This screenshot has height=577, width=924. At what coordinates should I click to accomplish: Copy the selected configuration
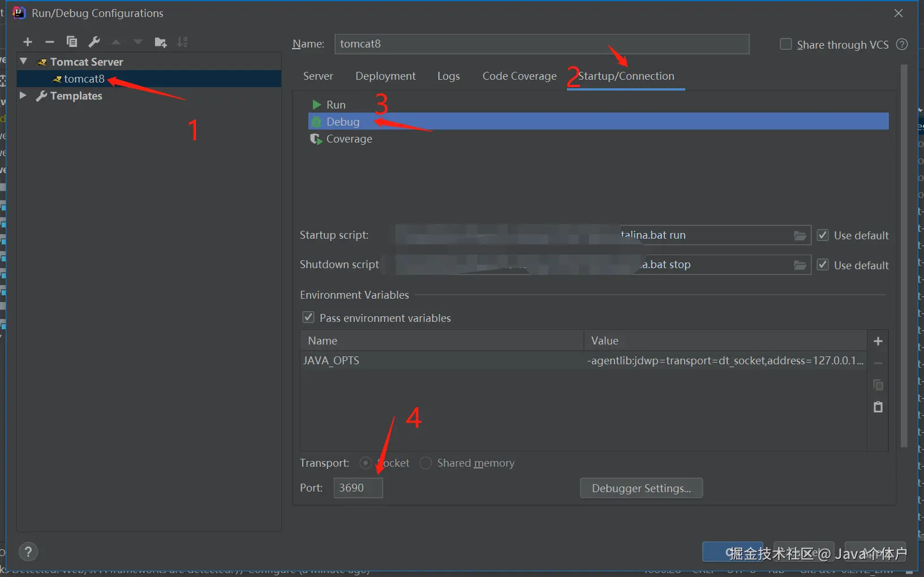point(72,42)
